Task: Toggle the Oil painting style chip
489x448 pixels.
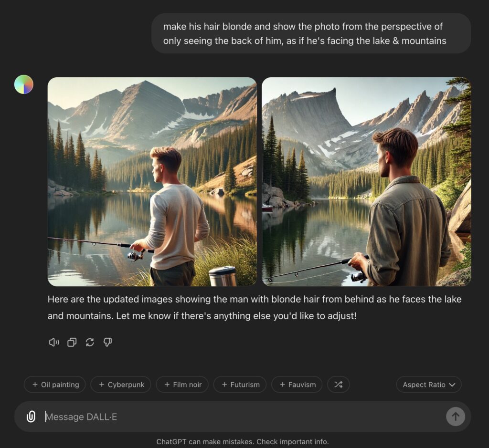Action: (54, 385)
